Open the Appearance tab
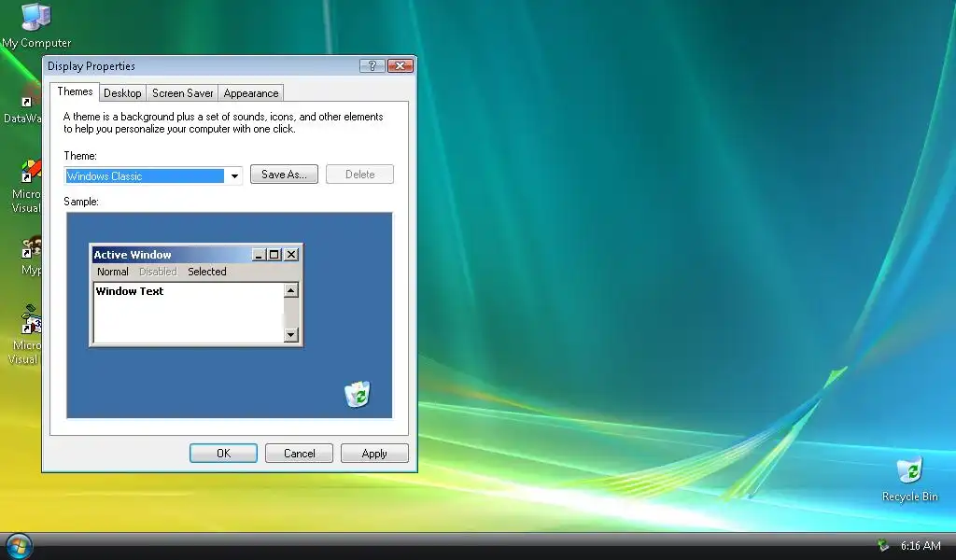The image size is (956, 560). pos(250,93)
